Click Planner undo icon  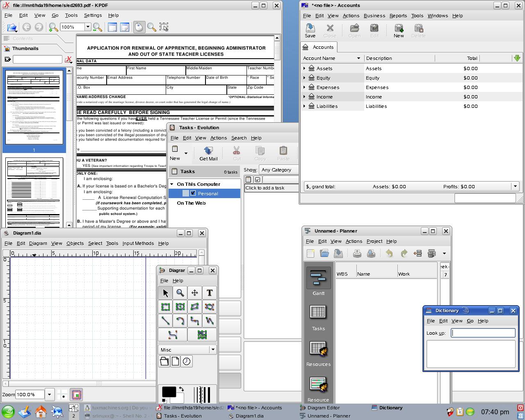[389, 253]
